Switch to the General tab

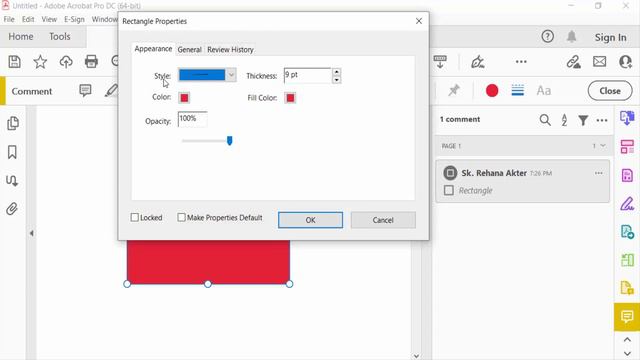pos(189,49)
